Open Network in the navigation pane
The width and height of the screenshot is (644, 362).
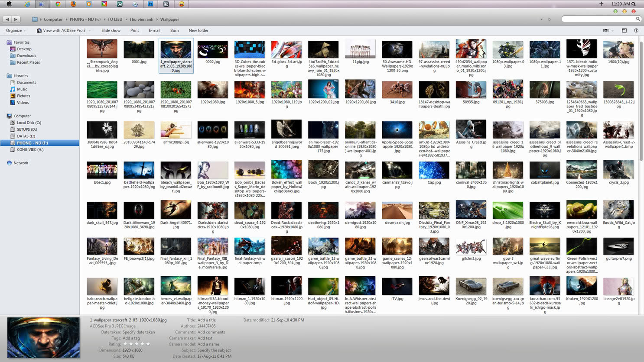(x=20, y=163)
